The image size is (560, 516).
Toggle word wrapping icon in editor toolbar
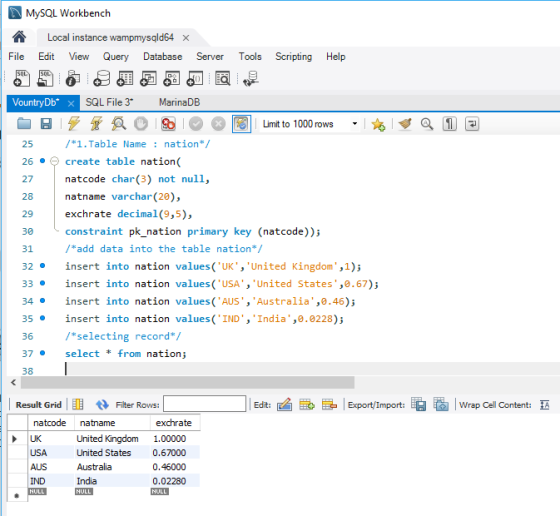(x=472, y=124)
